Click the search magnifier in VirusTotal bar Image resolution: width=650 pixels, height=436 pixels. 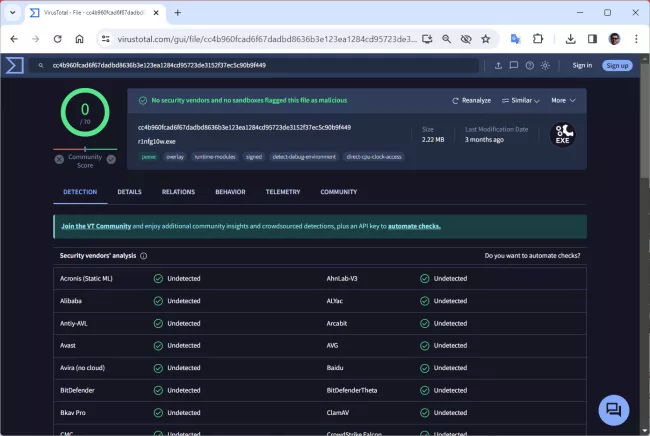(41, 65)
